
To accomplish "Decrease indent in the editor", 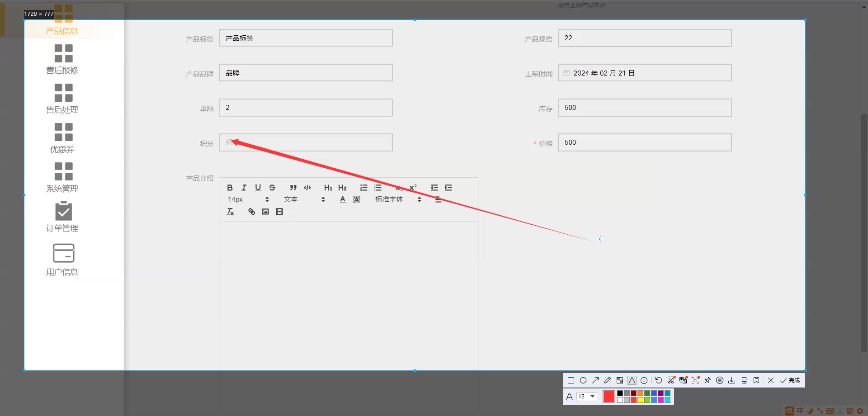I will [434, 188].
